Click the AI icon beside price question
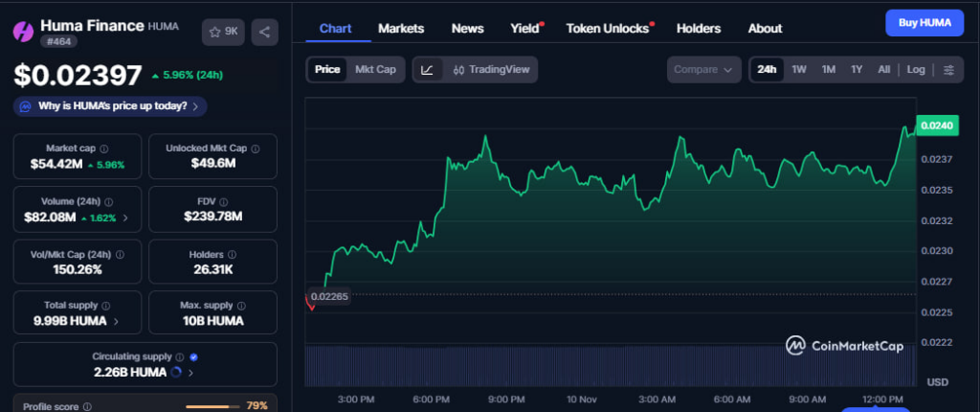Screen dimensions: 980x412 (x=25, y=106)
